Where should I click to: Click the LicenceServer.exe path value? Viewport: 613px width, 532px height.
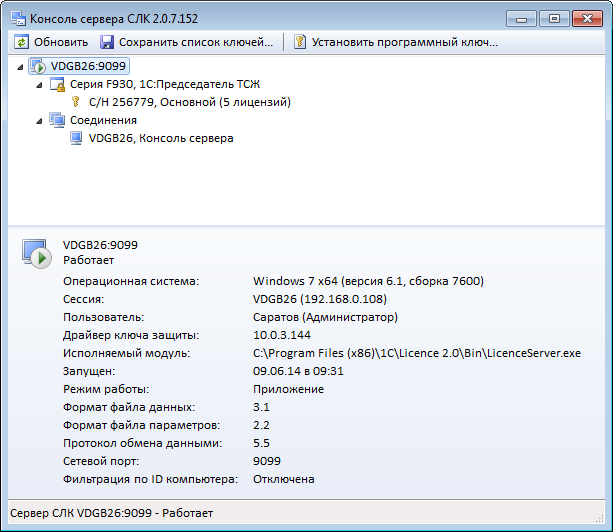(417, 353)
